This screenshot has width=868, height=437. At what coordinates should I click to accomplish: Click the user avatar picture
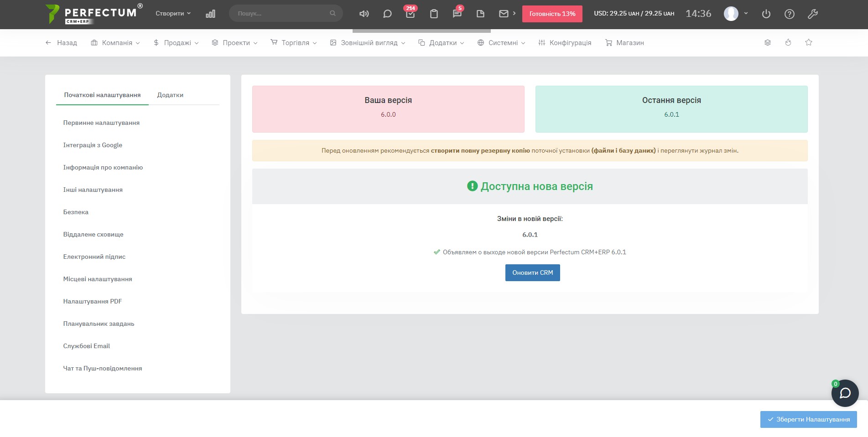coord(731,14)
